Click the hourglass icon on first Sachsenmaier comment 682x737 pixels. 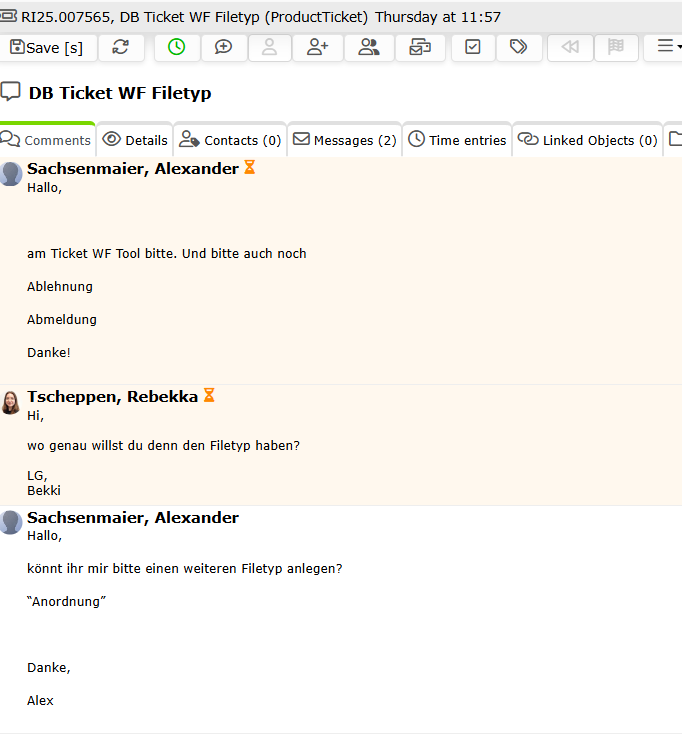point(250,167)
